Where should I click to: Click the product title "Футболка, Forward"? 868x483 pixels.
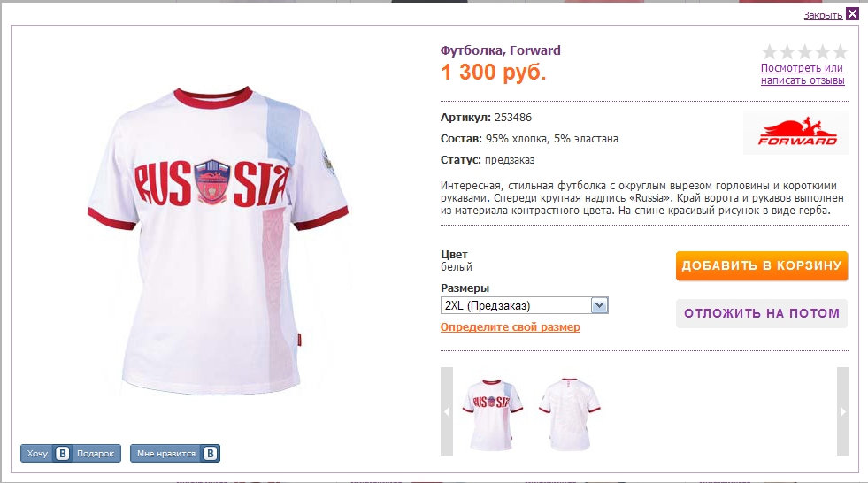coord(500,50)
